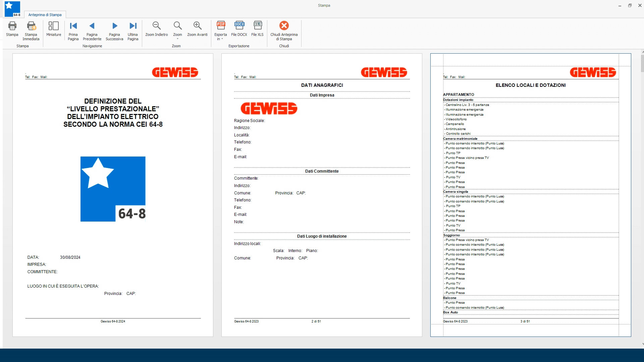Click the large 64-8 star logo on cover
644x362 pixels.
[x=113, y=189]
